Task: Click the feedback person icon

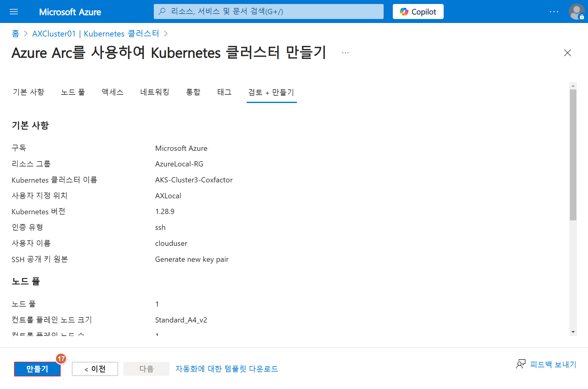Action: tap(521, 364)
